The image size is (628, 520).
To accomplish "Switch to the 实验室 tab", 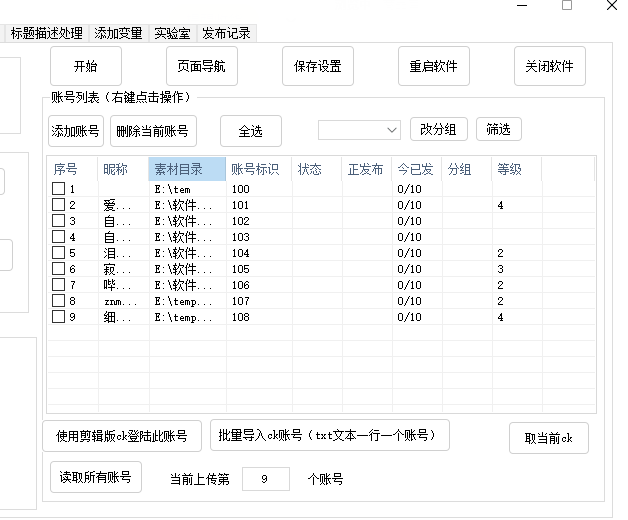I will point(172,33).
